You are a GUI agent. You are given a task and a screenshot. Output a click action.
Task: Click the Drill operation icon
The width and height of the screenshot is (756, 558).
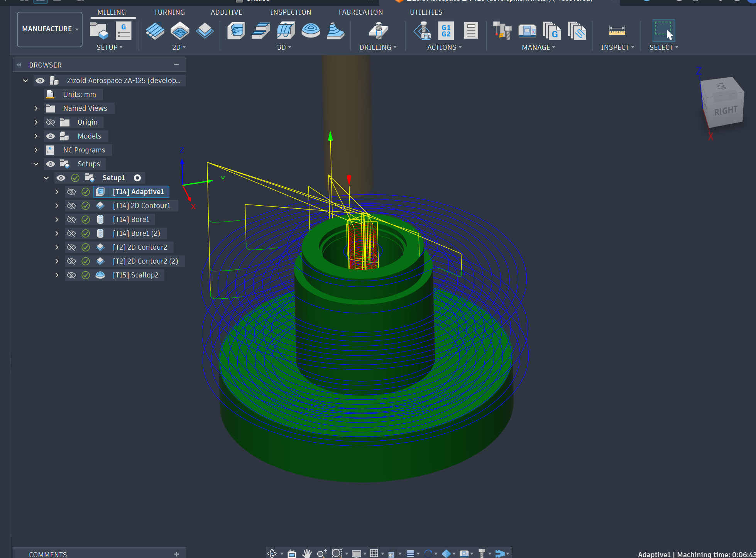coord(378,30)
